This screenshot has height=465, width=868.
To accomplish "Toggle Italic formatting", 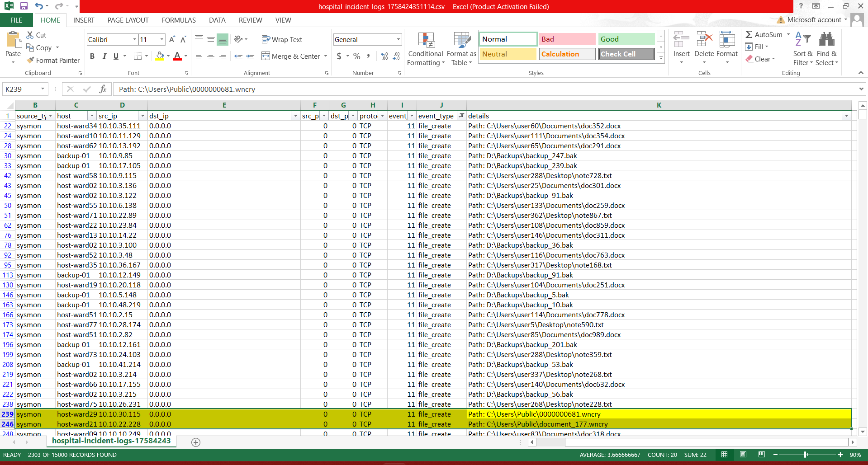I will (x=104, y=56).
